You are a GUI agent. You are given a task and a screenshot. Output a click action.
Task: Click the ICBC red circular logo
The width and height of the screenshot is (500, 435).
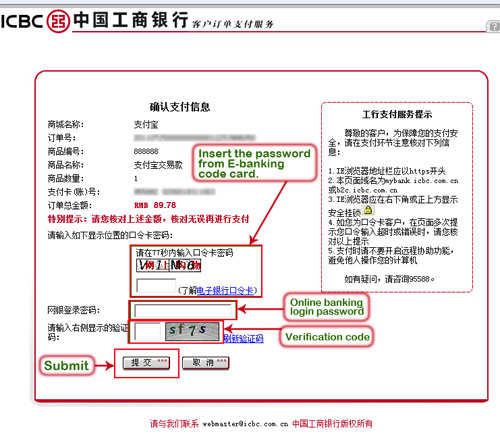58,21
